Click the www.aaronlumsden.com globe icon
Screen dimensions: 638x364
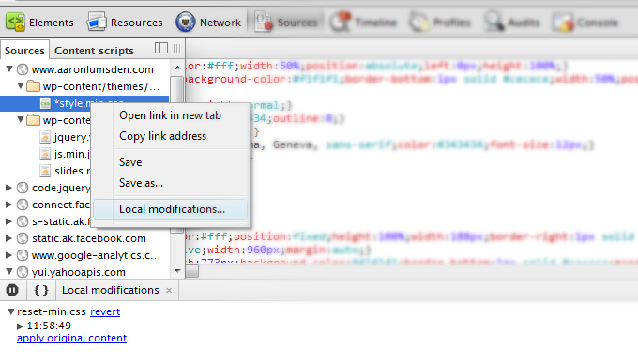pyautogui.click(x=23, y=69)
